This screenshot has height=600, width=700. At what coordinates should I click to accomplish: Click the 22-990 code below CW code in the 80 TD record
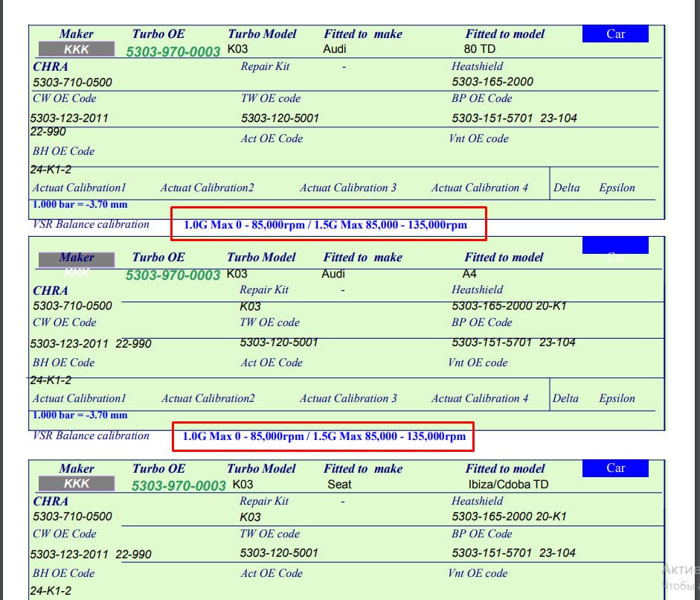click(x=48, y=132)
